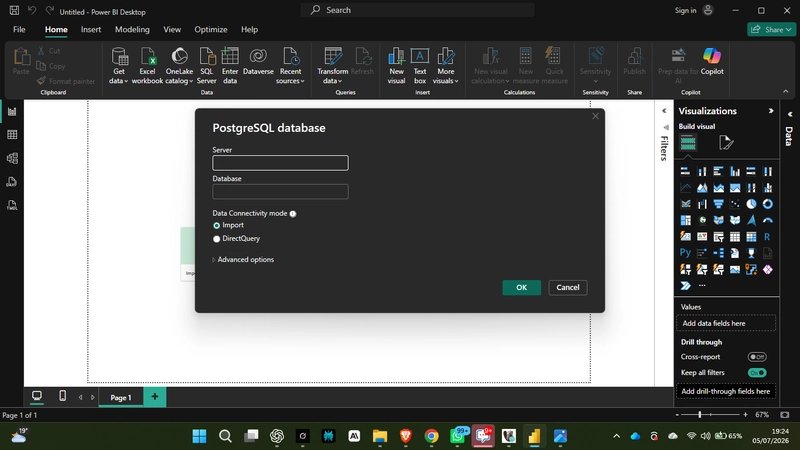This screenshot has width=800, height=450.
Task: Choose the Treemap visual
Action: [x=686, y=220]
